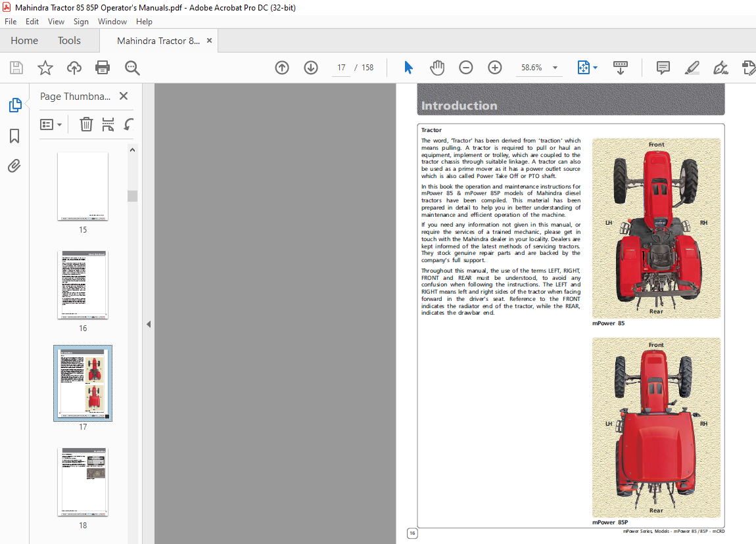This screenshot has height=544, width=756.
Task: Click the print pages thumbnail icon
Action: (108, 124)
